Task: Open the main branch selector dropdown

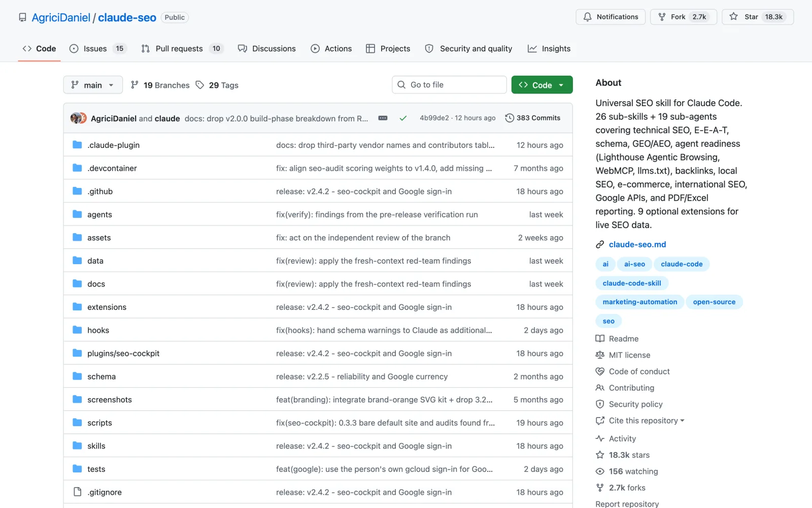Action: [93, 85]
